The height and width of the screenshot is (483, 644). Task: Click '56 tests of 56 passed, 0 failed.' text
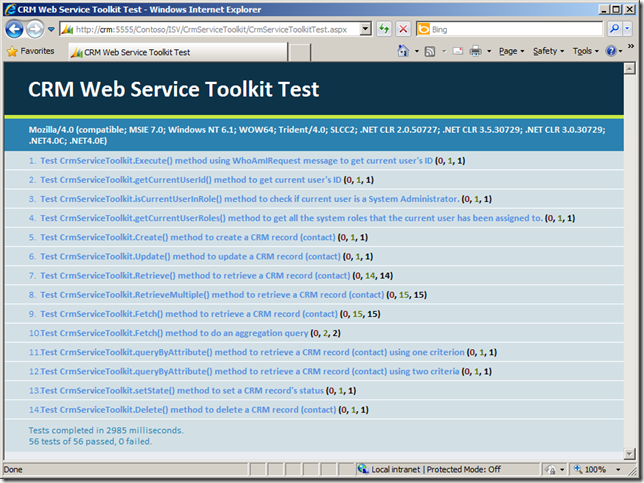[90, 442]
